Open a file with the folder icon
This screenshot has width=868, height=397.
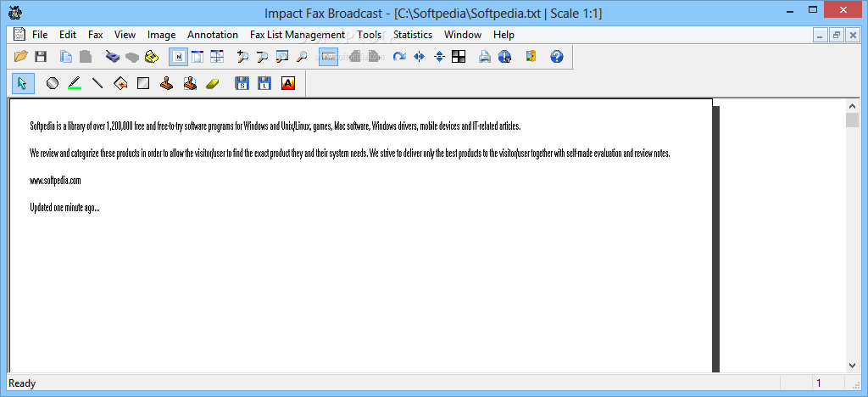tap(20, 57)
